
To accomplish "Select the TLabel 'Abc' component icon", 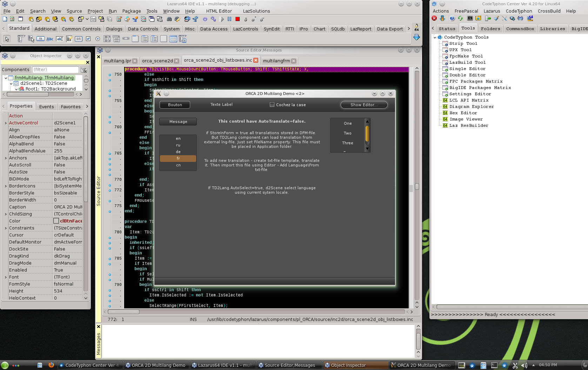I will (x=50, y=39).
